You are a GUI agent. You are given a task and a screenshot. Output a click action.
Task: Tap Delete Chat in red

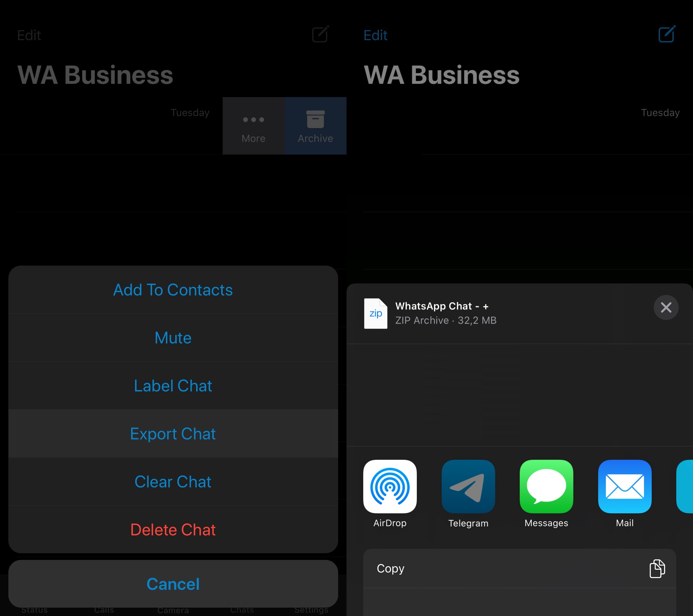(x=173, y=529)
